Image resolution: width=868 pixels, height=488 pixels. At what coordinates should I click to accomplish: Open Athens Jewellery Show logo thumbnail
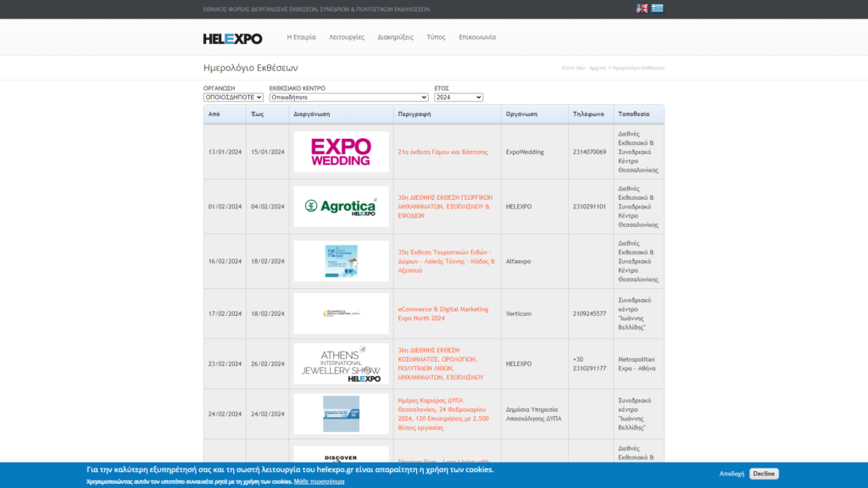click(x=341, y=363)
